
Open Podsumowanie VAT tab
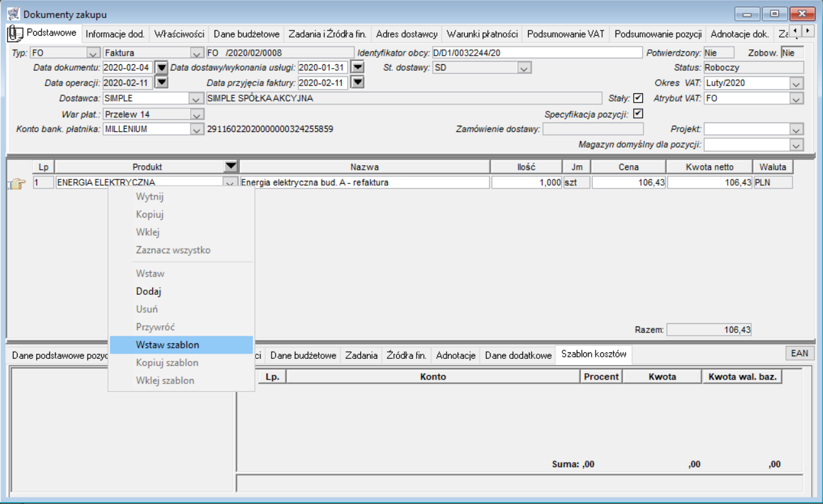[566, 34]
